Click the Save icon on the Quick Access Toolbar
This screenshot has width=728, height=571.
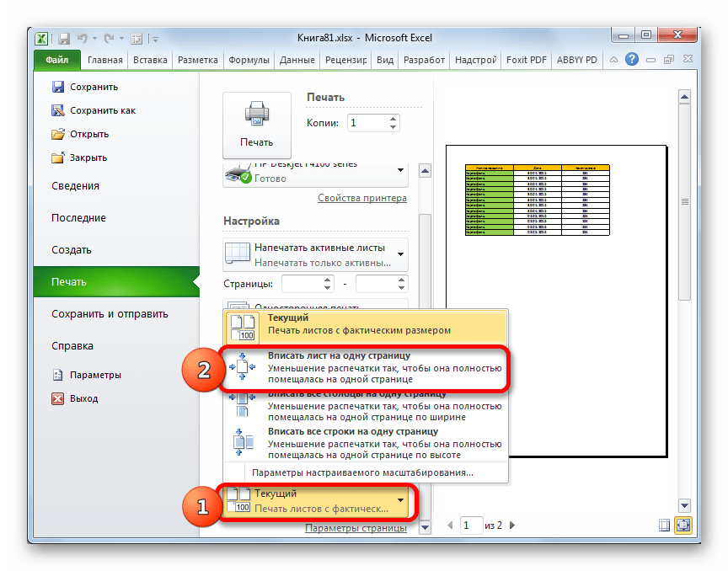tap(63, 38)
